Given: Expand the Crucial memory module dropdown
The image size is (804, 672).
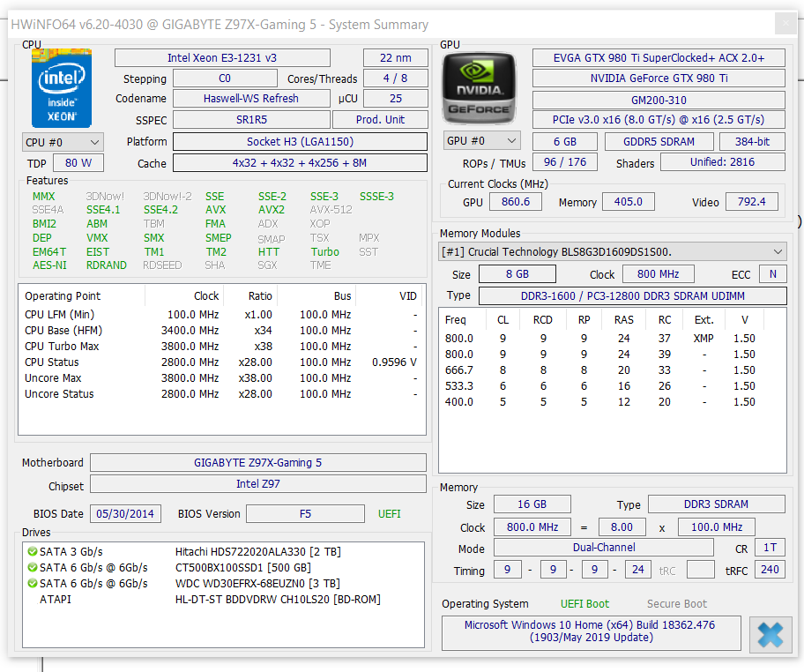Looking at the screenshot, I should click(x=613, y=252).
